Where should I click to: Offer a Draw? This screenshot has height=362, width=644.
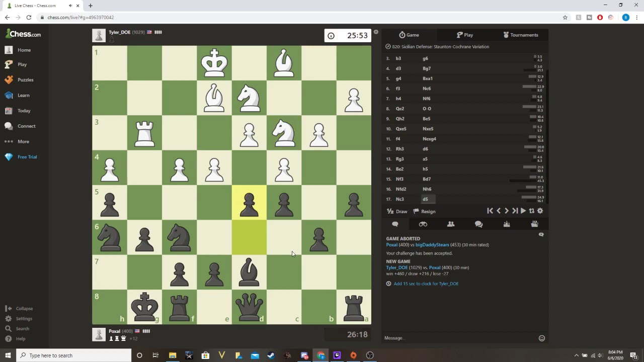pos(397,211)
